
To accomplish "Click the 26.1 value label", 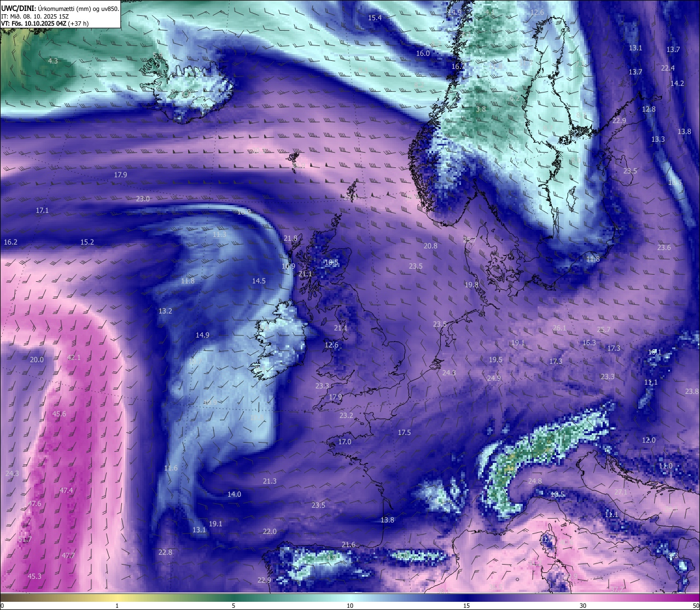I will 559,328.
